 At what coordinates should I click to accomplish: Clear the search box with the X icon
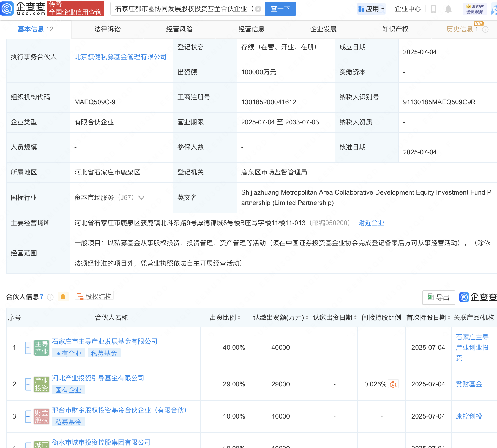point(258,9)
